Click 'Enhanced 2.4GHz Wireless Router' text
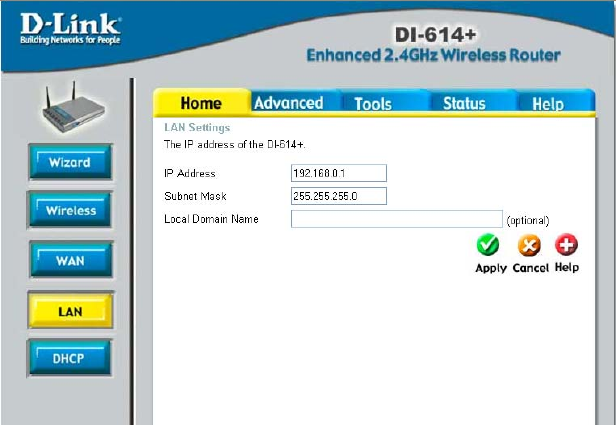616x425 pixels. (x=433, y=55)
